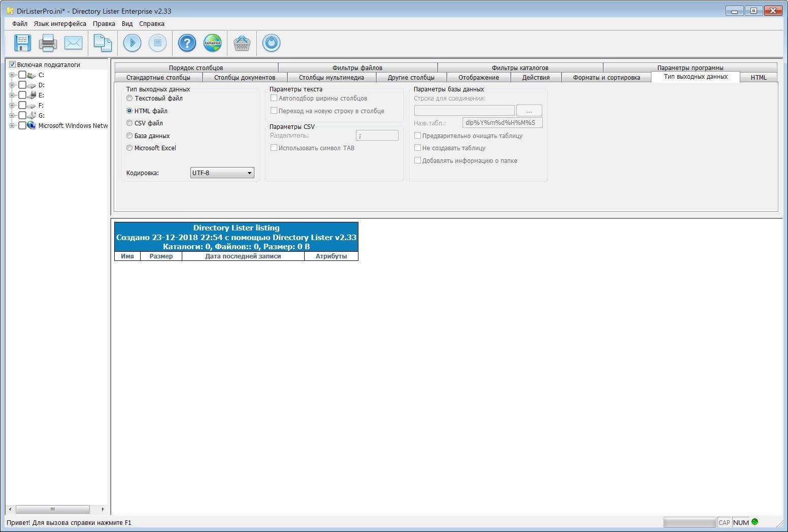
Task: Click the C: drive icon in tree
Action: coord(31,75)
